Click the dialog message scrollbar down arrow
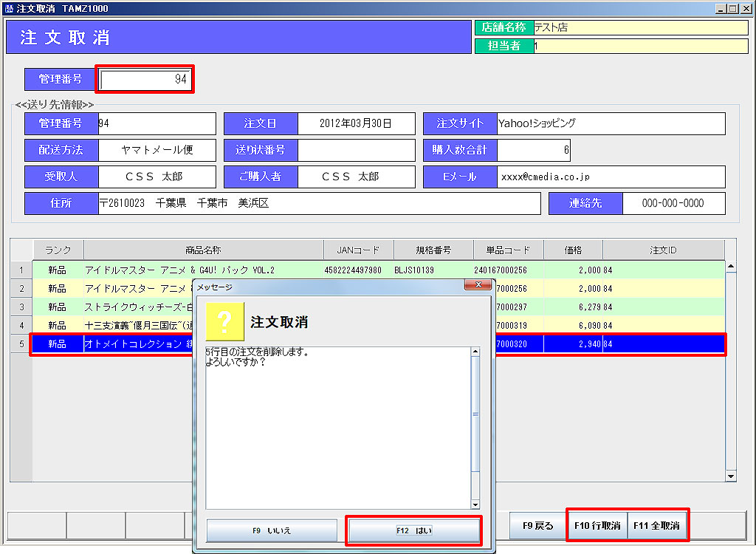The width and height of the screenshot is (756, 554). tap(475, 505)
